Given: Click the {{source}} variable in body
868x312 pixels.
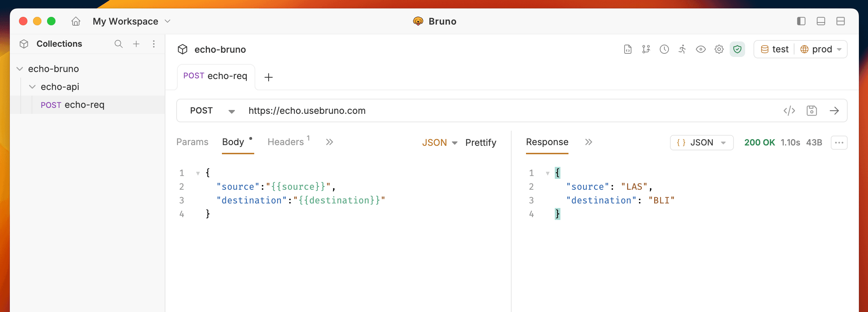Looking at the screenshot, I should pyautogui.click(x=298, y=187).
